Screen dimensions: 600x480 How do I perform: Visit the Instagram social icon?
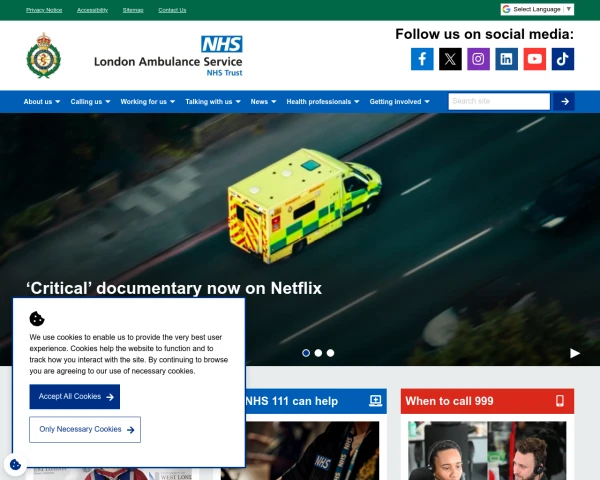click(478, 59)
